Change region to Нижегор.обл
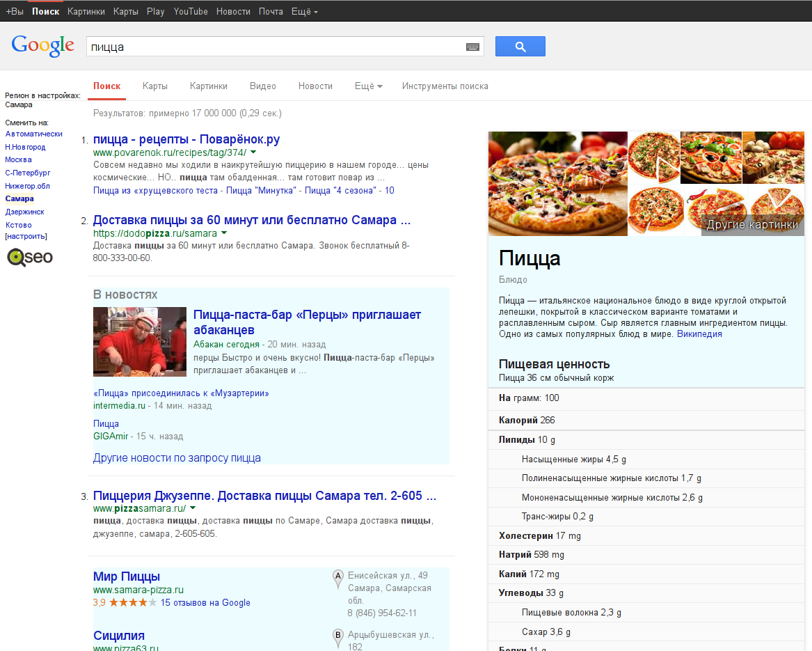The height and width of the screenshot is (651, 812). point(27,186)
